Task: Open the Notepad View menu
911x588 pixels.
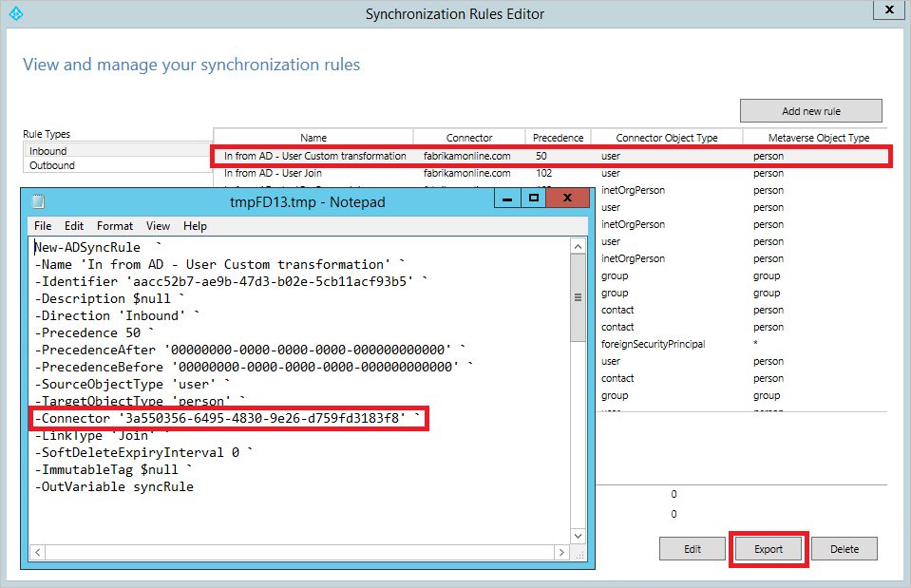Action: [x=158, y=226]
